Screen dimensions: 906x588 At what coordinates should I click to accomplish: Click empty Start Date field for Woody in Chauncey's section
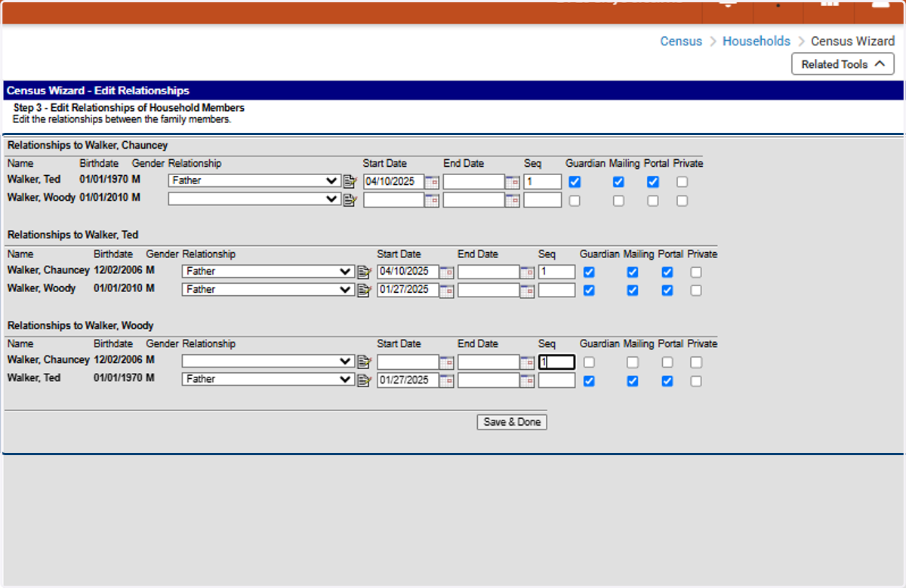pos(394,200)
